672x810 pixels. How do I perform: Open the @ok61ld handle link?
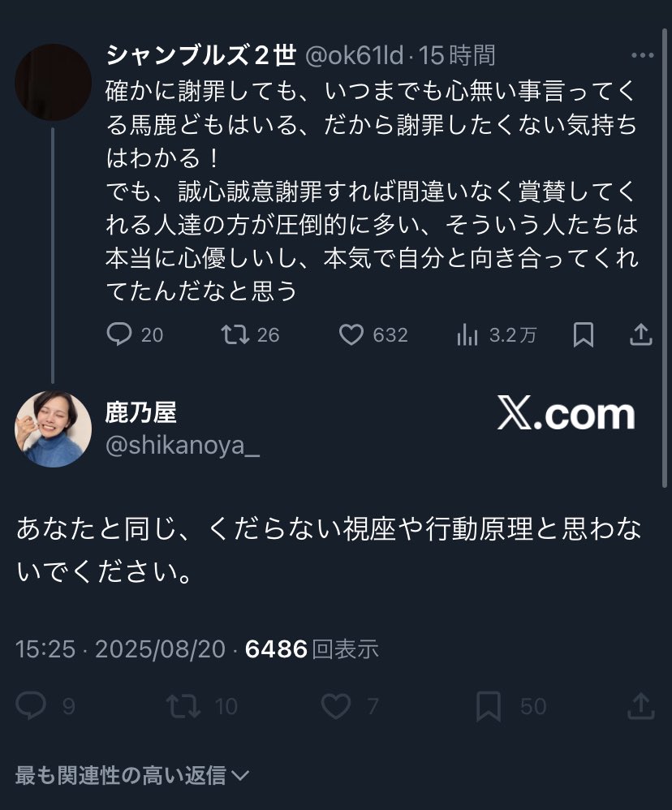pos(354,56)
